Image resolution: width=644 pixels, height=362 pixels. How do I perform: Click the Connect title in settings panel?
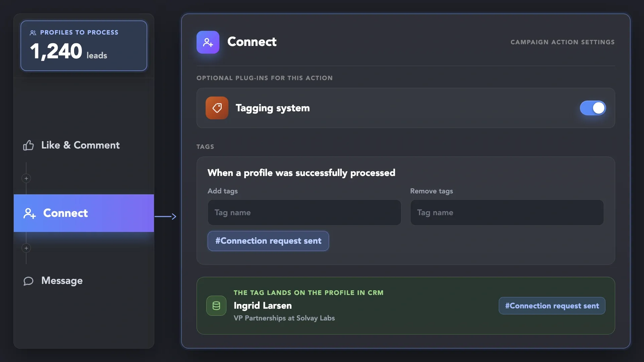click(252, 42)
